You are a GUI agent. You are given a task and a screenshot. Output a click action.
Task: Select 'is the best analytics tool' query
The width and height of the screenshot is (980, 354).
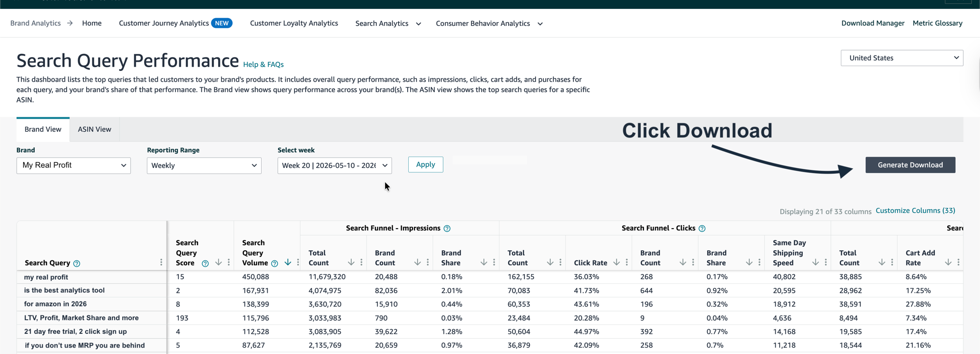pyautogui.click(x=64, y=290)
